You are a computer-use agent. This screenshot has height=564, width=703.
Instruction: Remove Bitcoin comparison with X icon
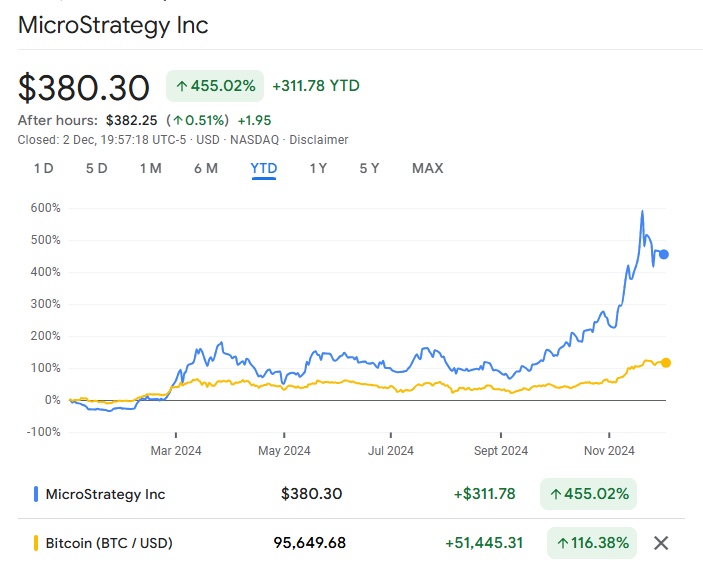coord(660,543)
